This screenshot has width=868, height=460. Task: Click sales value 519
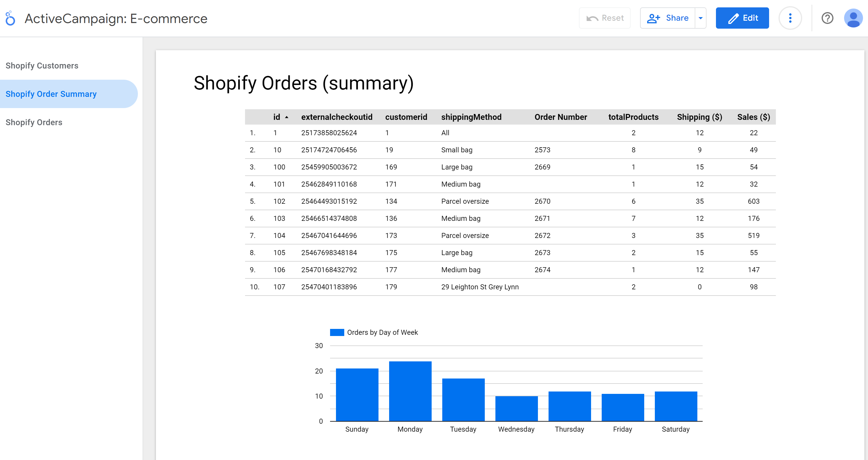tap(753, 236)
